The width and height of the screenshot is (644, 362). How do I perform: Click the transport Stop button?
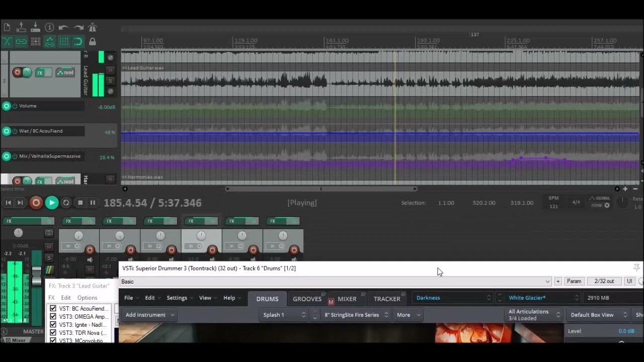tap(80, 203)
